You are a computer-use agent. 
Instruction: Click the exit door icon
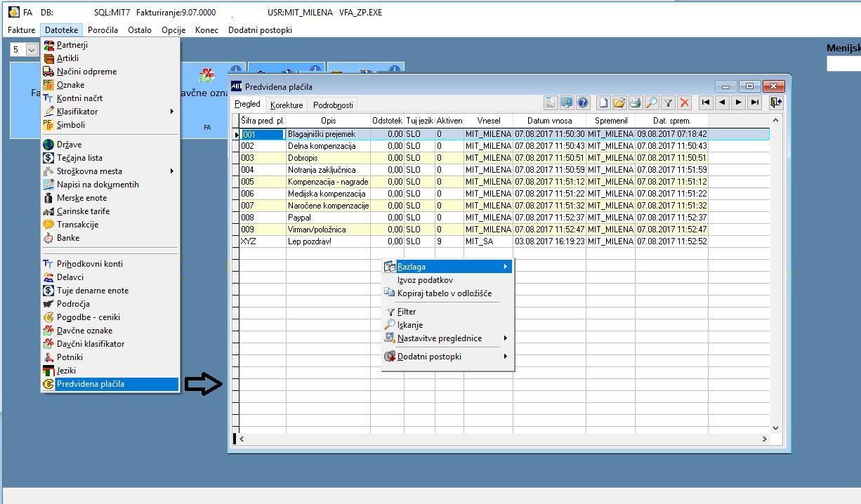pos(775,103)
